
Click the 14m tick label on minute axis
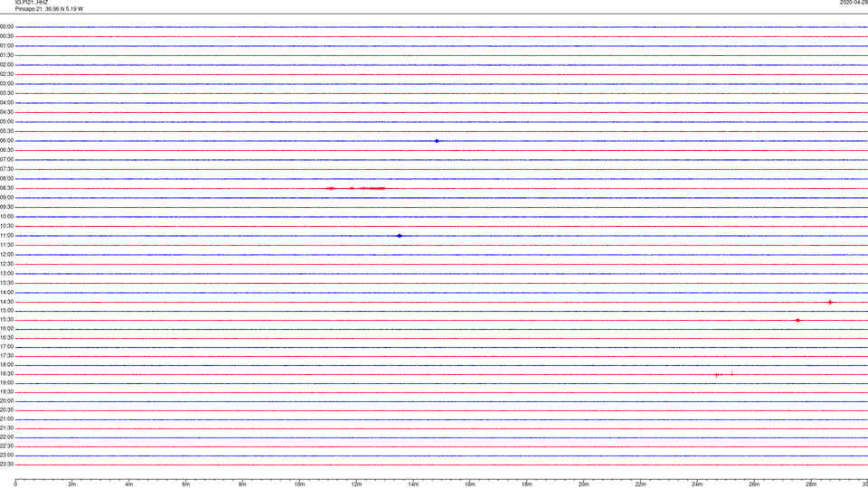[x=413, y=484]
